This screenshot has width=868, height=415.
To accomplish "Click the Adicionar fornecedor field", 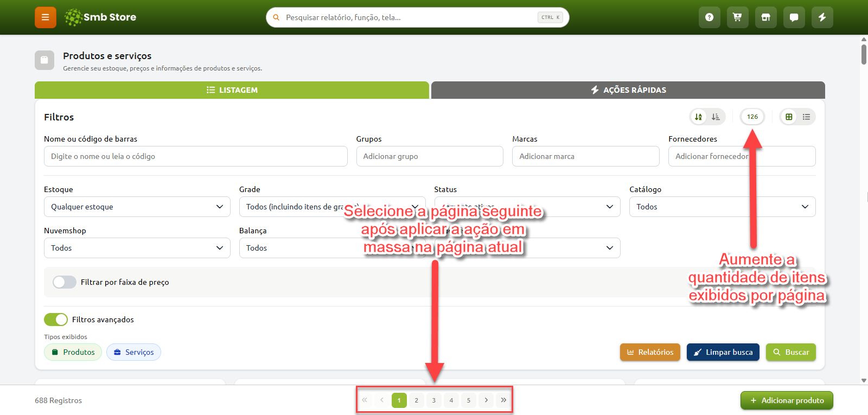I will click(742, 156).
